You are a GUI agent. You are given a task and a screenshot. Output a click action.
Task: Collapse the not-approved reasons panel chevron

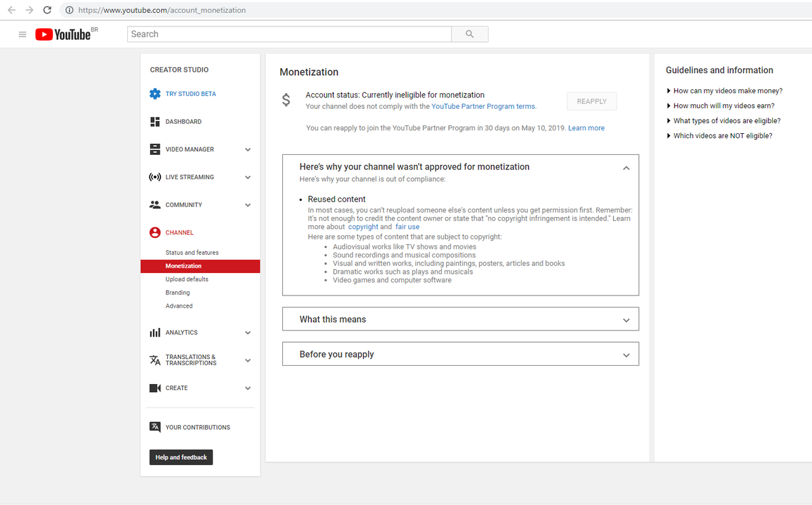[626, 168]
